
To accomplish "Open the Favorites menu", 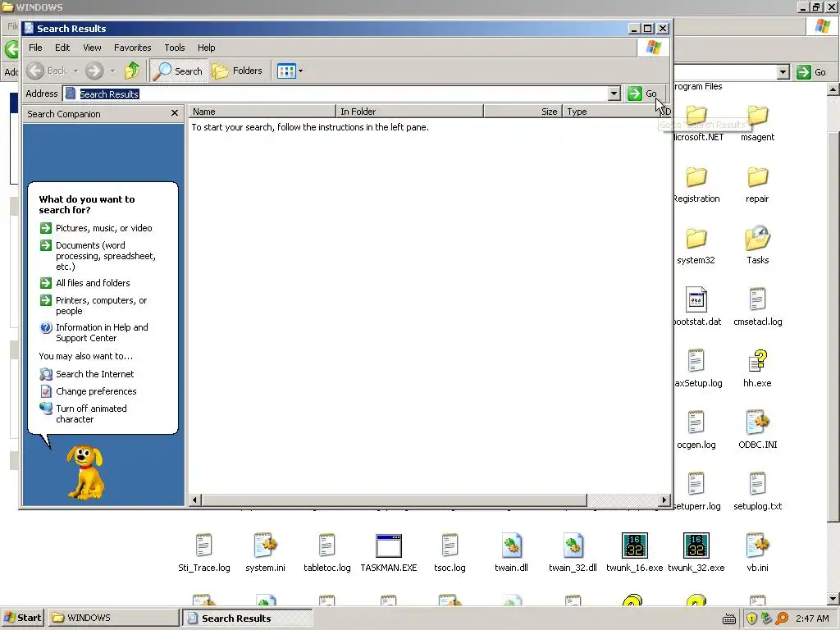I will tap(132, 48).
